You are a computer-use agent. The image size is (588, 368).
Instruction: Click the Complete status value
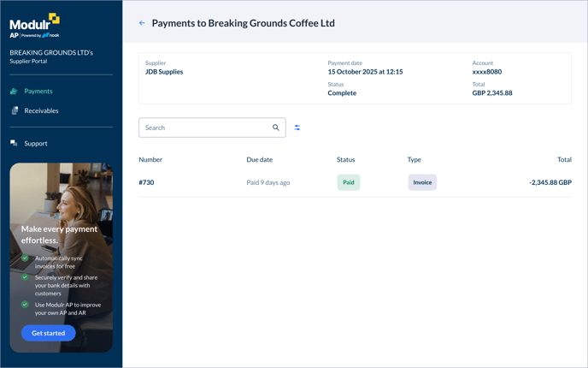342,93
